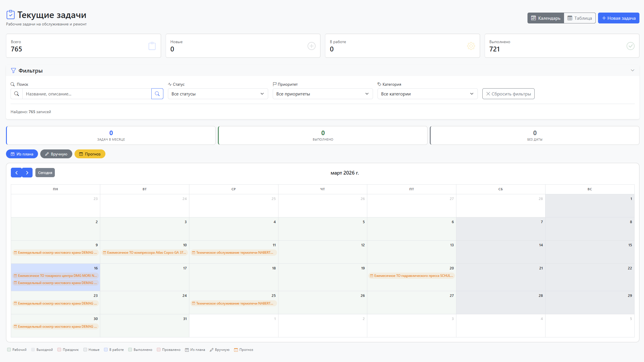
Task: Switch to the Календарь view tab
Action: tap(545, 18)
